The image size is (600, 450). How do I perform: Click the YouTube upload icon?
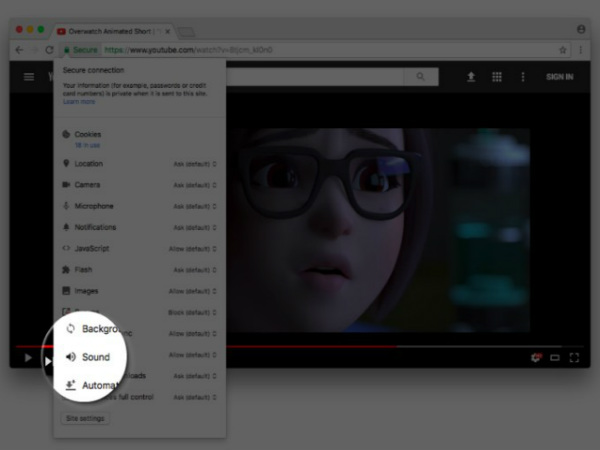(x=471, y=76)
